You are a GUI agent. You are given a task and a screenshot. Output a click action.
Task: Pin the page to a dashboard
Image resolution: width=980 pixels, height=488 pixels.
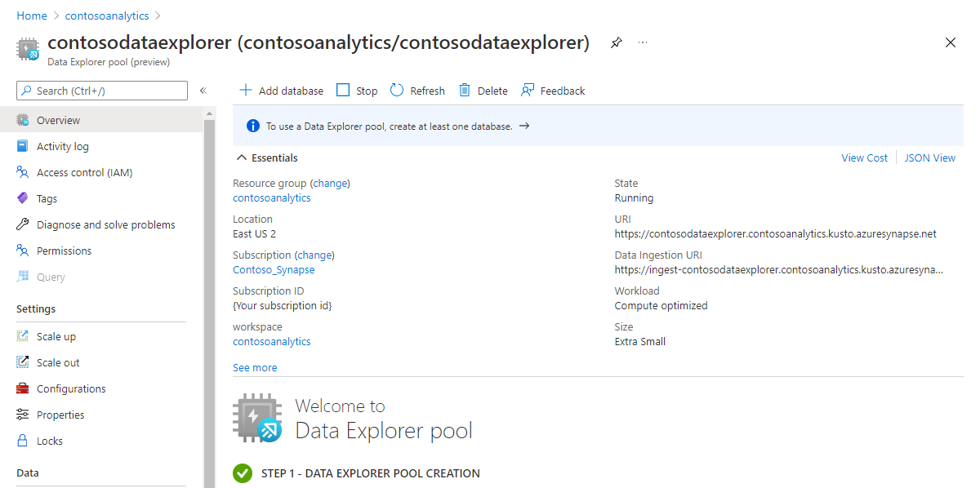click(616, 42)
